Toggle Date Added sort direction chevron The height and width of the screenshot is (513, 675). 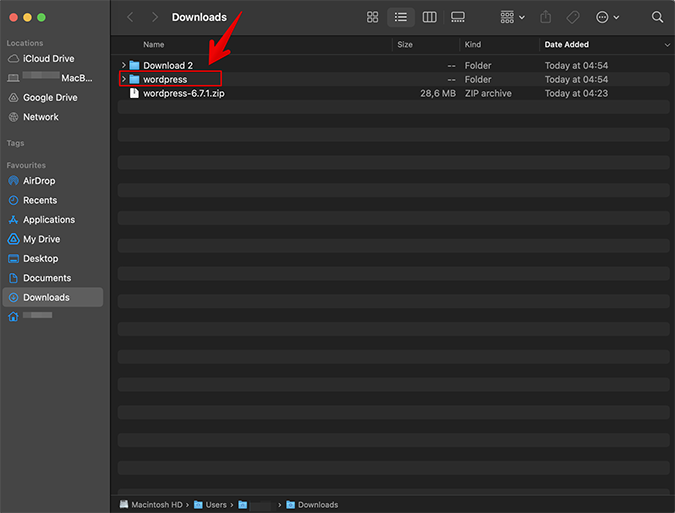[x=667, y=45]
